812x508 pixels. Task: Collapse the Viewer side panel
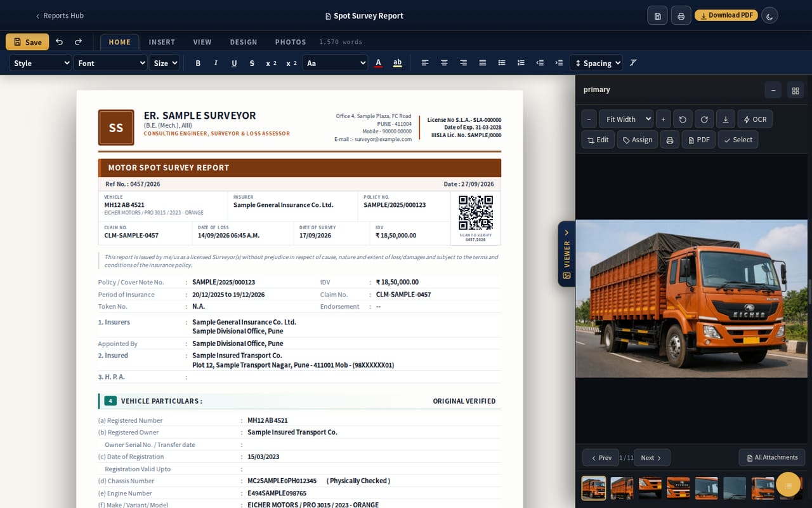click(566, 253)
